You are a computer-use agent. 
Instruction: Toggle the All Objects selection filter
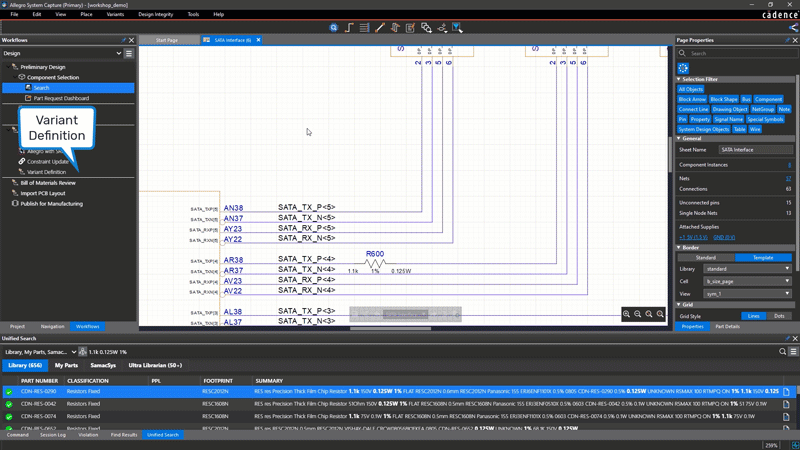691,89
